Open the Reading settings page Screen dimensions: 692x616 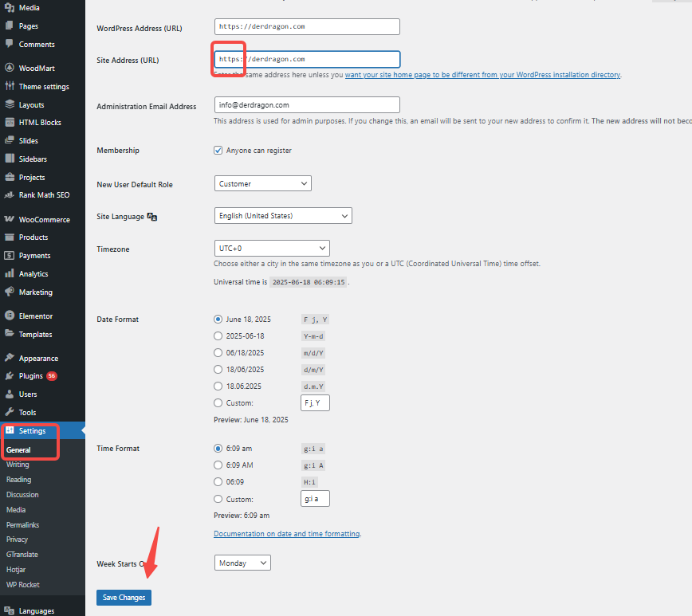(18, 479)
